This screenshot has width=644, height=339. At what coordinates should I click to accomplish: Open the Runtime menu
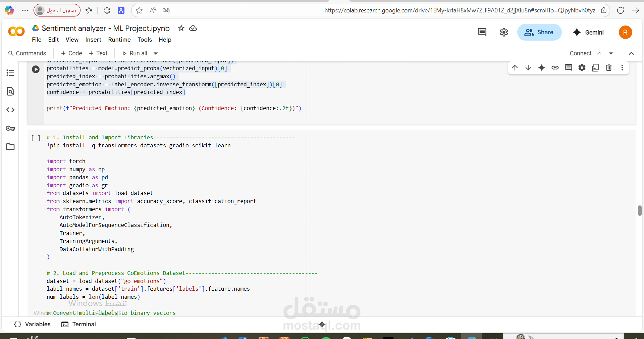click(119, 40)
